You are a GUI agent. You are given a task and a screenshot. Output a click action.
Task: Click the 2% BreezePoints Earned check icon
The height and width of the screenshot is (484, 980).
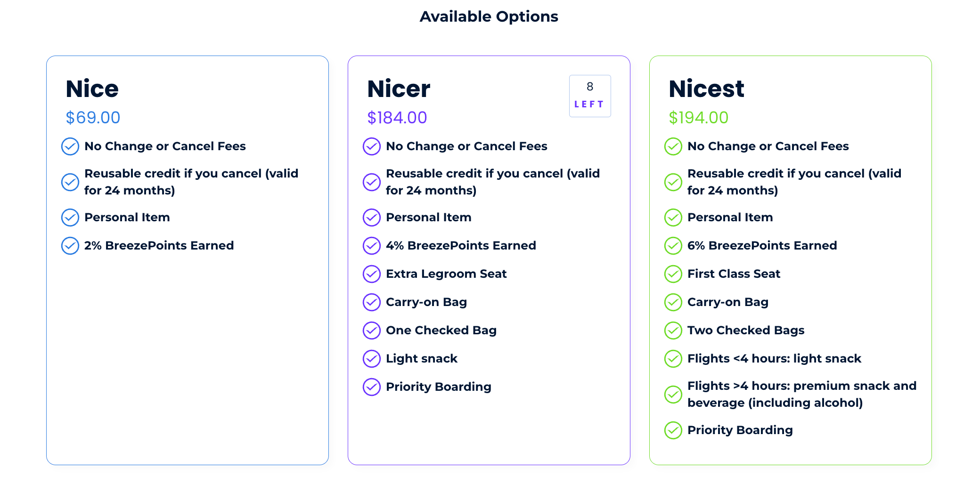(x=70, y=245)
